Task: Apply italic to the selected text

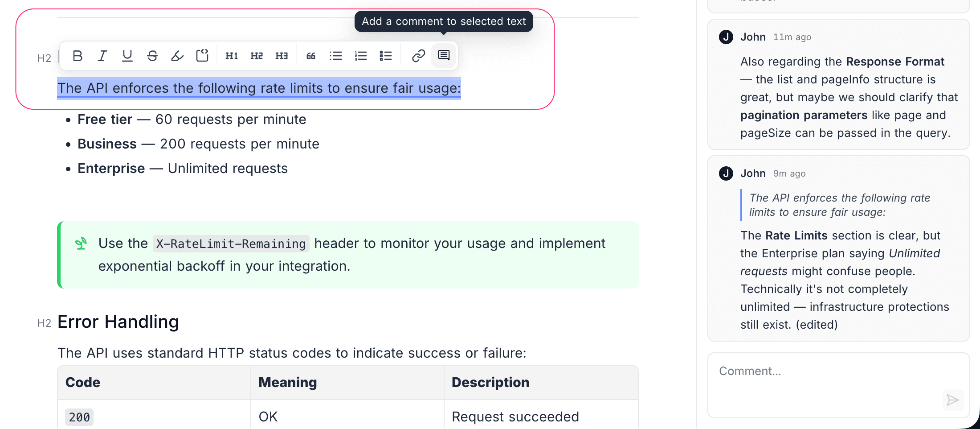Action: [102, 56]
